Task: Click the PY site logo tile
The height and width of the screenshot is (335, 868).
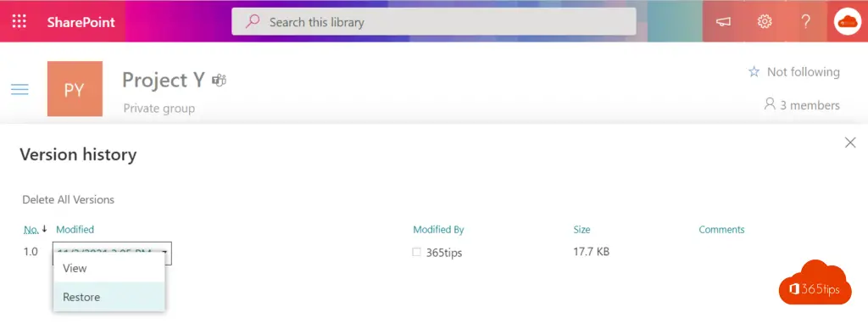Action: point(75,88)
